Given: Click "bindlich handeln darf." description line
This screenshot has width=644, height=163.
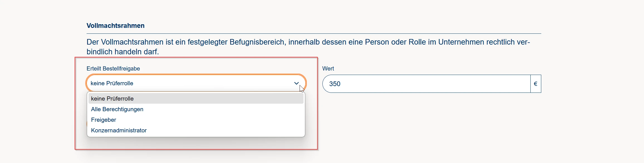Looking at the screenshot, I should pyautogui.click(x=123, y=52).
